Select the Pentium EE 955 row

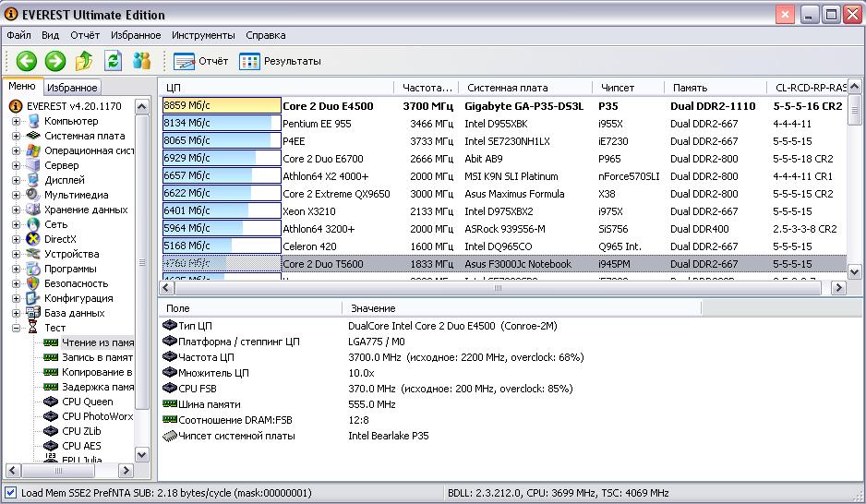click(504, 124)
